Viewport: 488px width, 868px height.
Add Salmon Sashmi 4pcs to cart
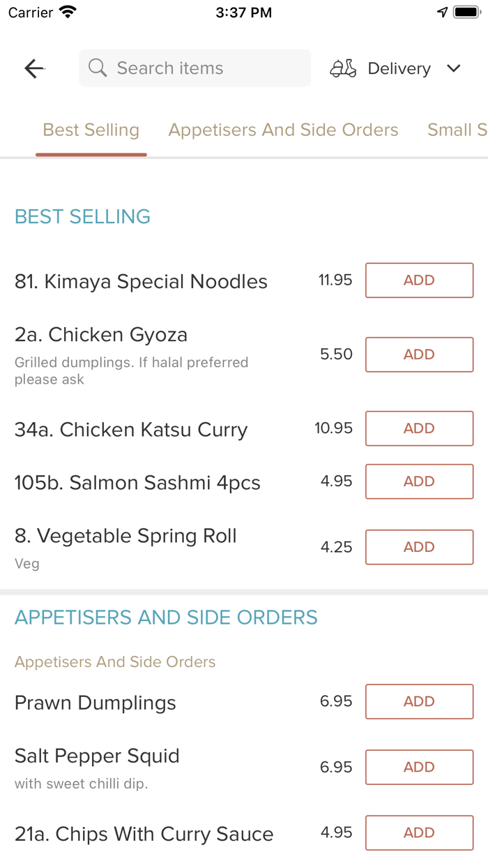(x=418, y=481)
